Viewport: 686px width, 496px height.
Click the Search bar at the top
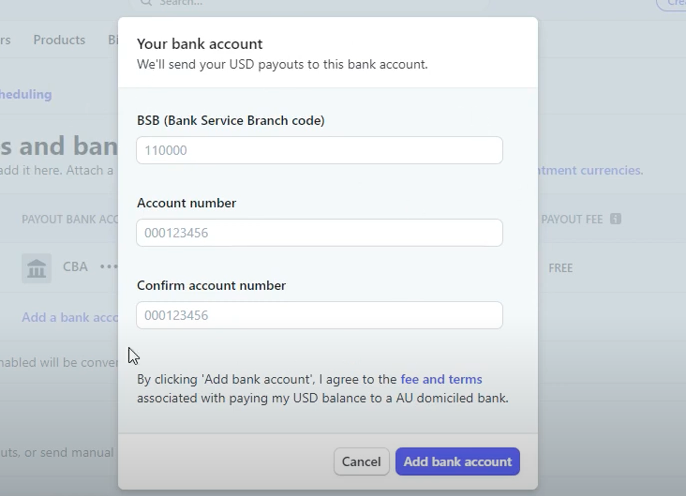pos(300,4)
